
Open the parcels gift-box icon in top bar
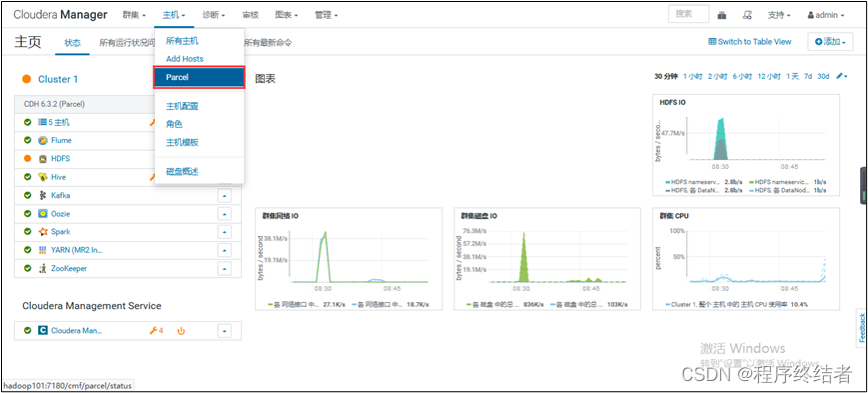click(x=722, y=16)
